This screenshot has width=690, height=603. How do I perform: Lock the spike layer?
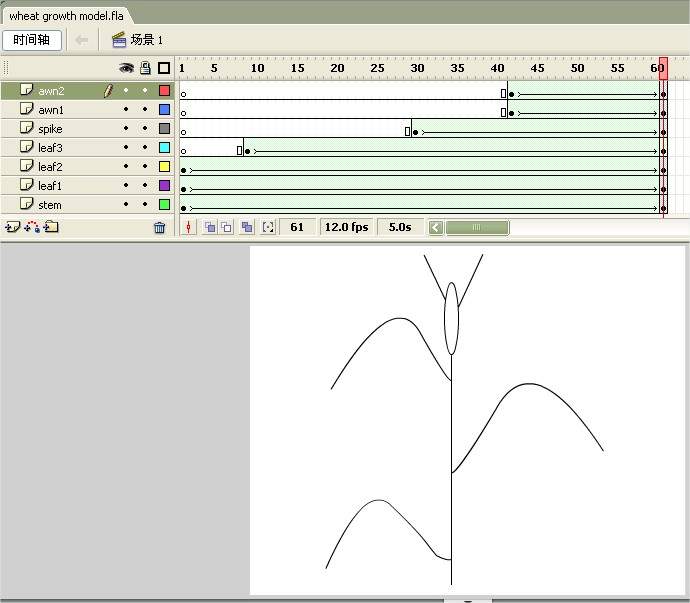145,128
